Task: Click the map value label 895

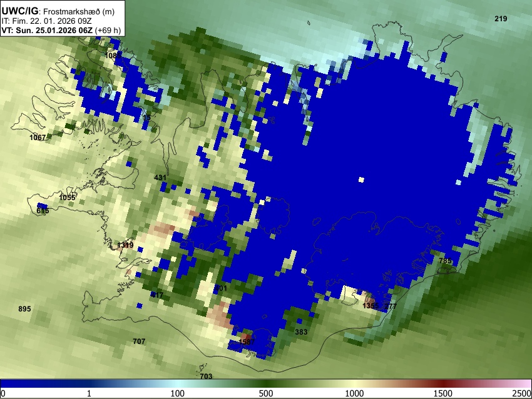Action: tap(24, 309)
